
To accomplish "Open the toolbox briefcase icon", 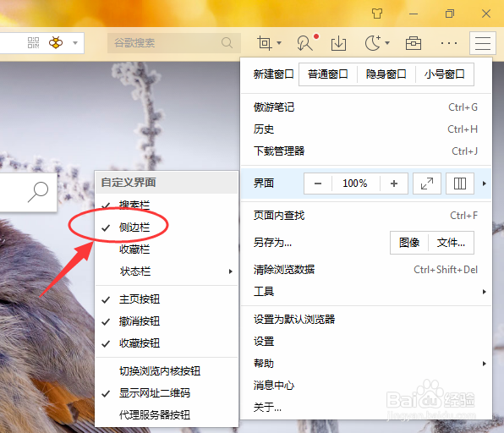I will pos(414,43).
